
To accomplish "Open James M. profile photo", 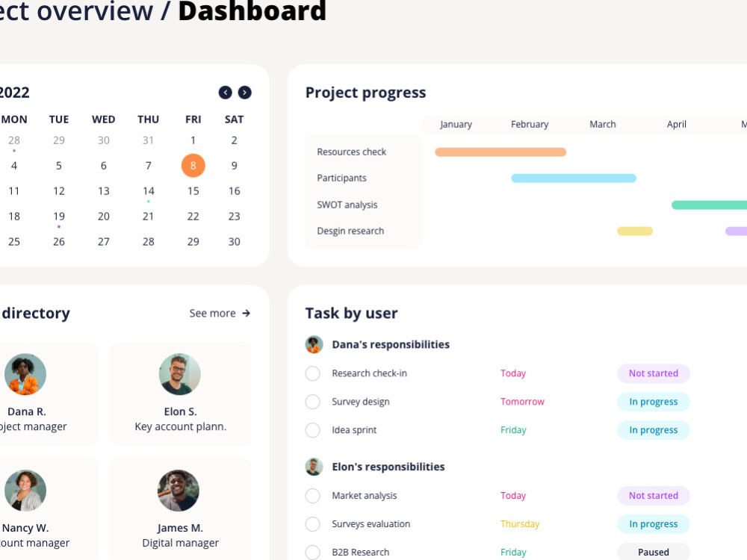I will coord(179,491).
